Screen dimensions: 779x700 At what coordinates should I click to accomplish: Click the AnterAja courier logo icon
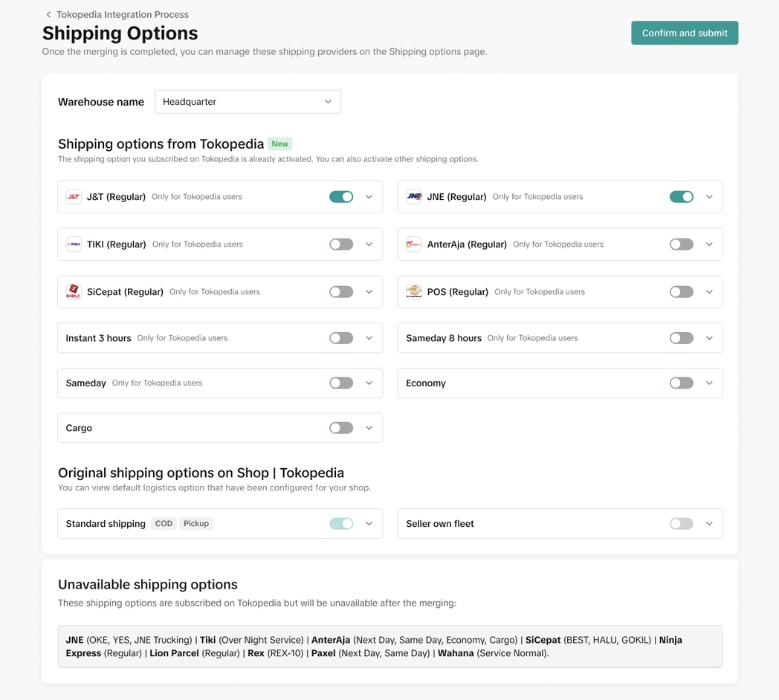(414, 244)
